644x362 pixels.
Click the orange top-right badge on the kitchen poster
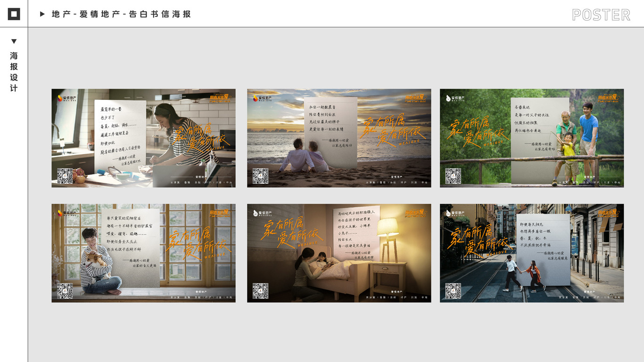[220, 98]
